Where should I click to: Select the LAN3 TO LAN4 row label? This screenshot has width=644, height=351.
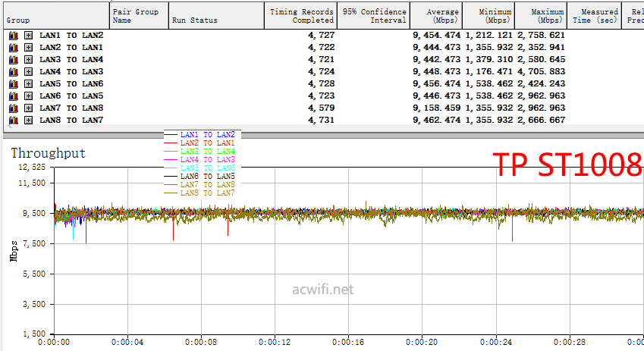point(71,60)
